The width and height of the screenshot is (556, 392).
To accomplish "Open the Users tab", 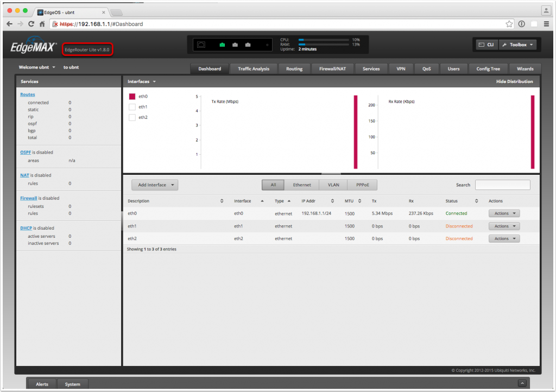I will coord(453,69).
